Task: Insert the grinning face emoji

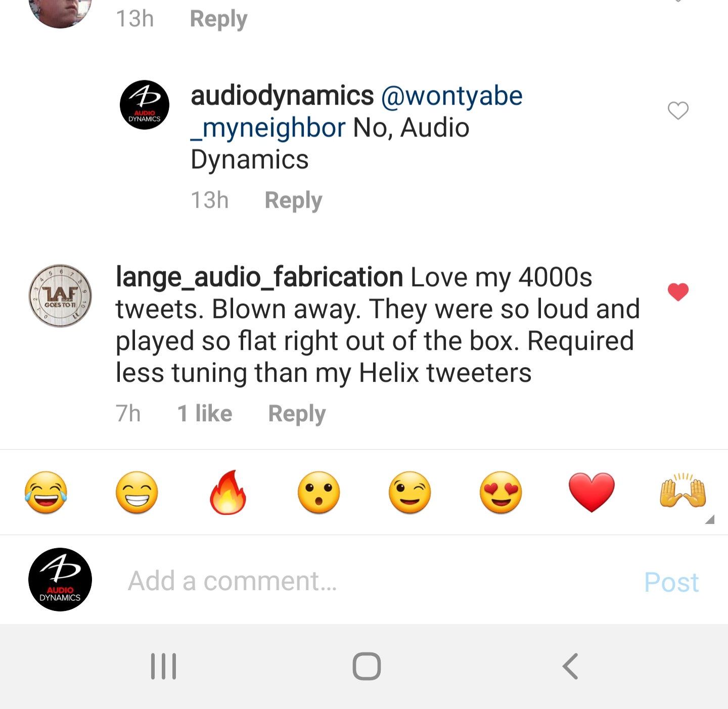Action: click(x=137, y=493)
